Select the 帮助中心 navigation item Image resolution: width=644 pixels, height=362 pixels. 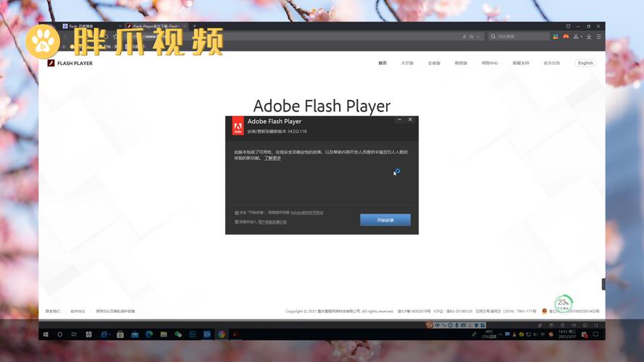coord(490,63)
